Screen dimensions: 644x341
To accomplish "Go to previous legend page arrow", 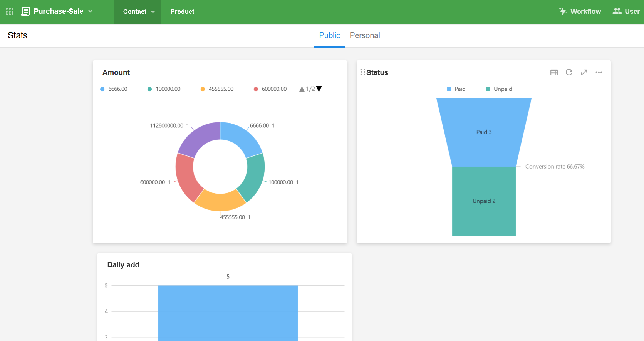I will 302,89.
